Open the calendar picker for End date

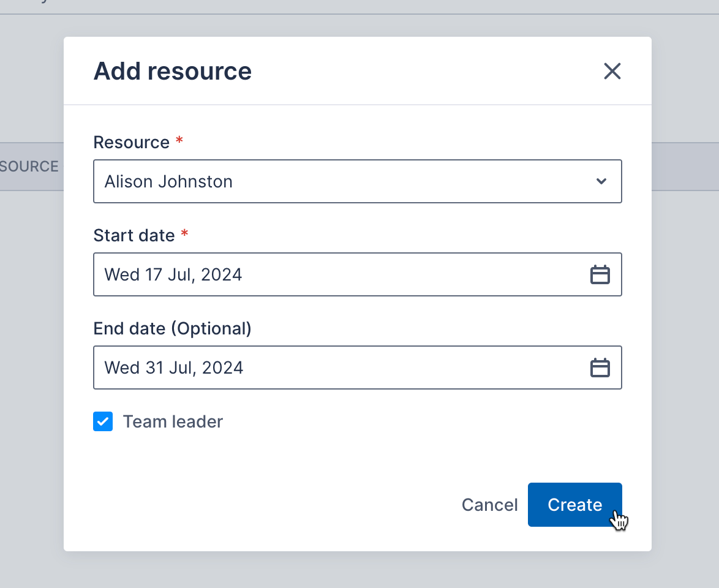point(600,367)
